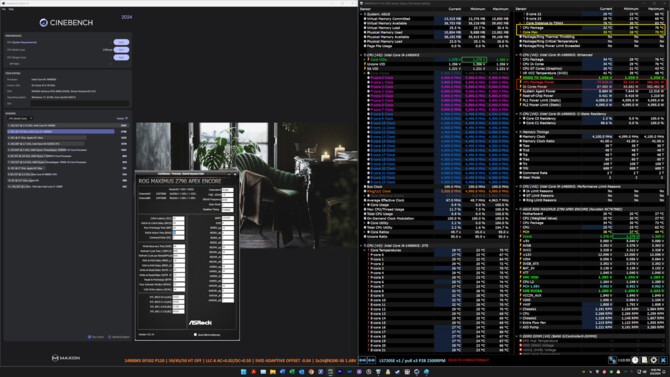The width and height of the screenshot is (670, 377).
Task: Open Chrome from the Windows taskbar
Action: click(x=311, y=372)
